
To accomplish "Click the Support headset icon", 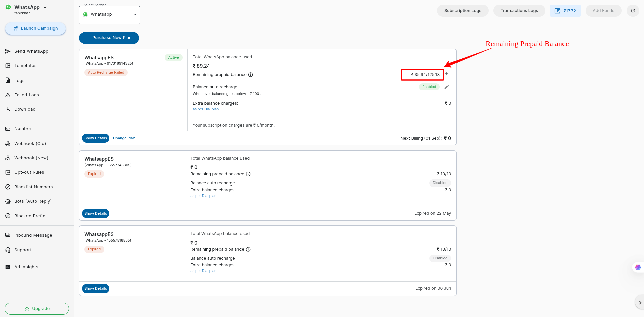I will [x=8, y=250].
